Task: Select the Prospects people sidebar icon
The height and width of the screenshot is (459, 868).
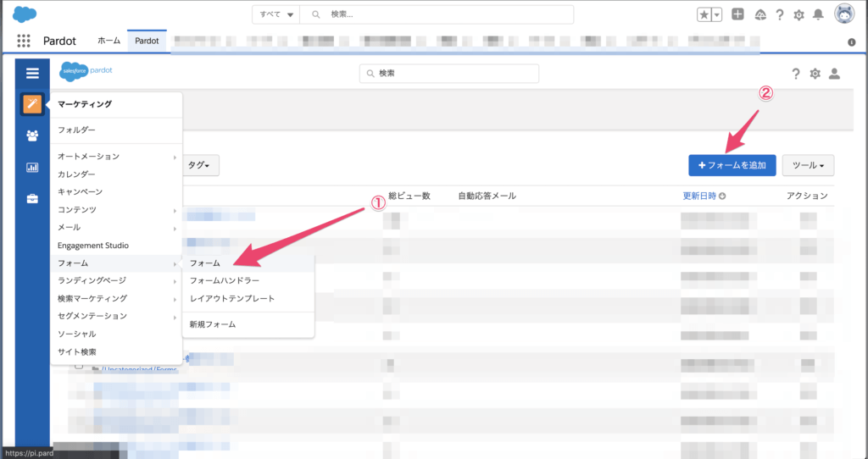Action: [x=33, y=135]
